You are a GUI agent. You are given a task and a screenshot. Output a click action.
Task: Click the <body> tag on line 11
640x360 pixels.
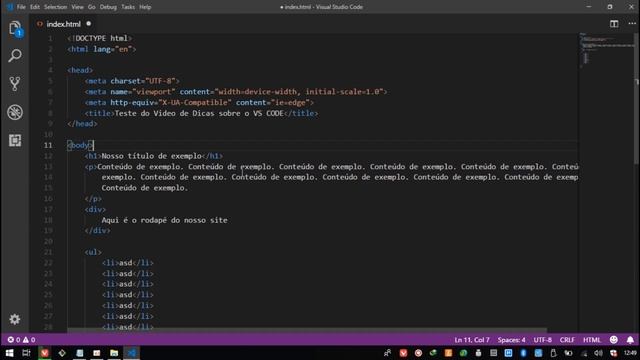(x=80, y=145)
